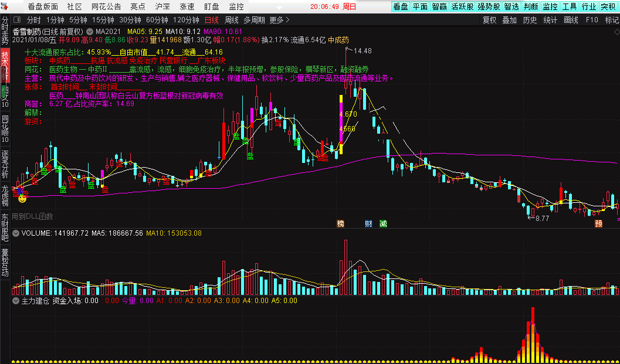Image resolution: width=620 pixels, height=364 pixels.
Task: Open the 分时走势 side tab
Action: pyautogui.click(x=5, y=30)
